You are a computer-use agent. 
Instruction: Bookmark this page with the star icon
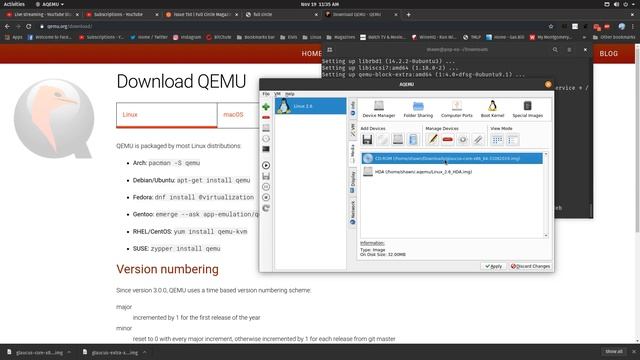[551, 26]
